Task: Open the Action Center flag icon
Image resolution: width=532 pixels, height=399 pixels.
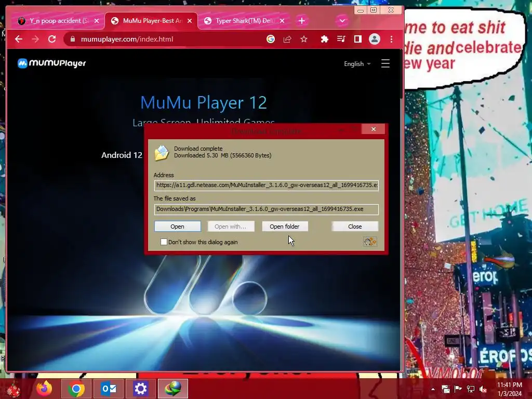Action: 458,389
